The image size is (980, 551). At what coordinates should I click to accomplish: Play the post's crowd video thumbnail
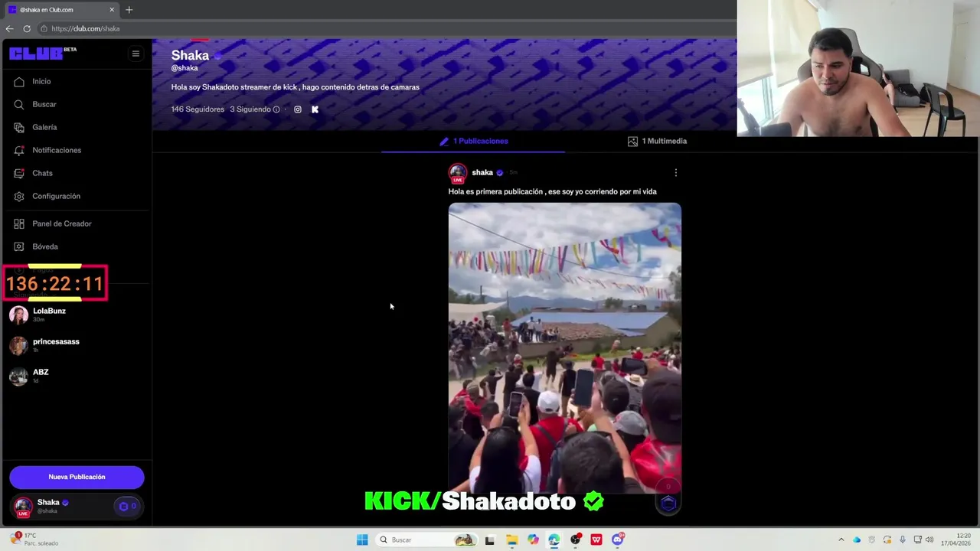565,348
